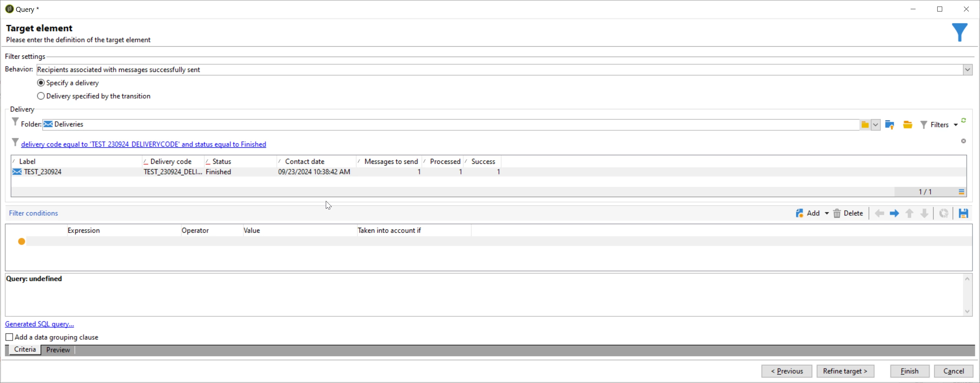This screenshot has width=980, height=383.
Task: Expand the Behavior dropdown list
Action: pos(968,70)
